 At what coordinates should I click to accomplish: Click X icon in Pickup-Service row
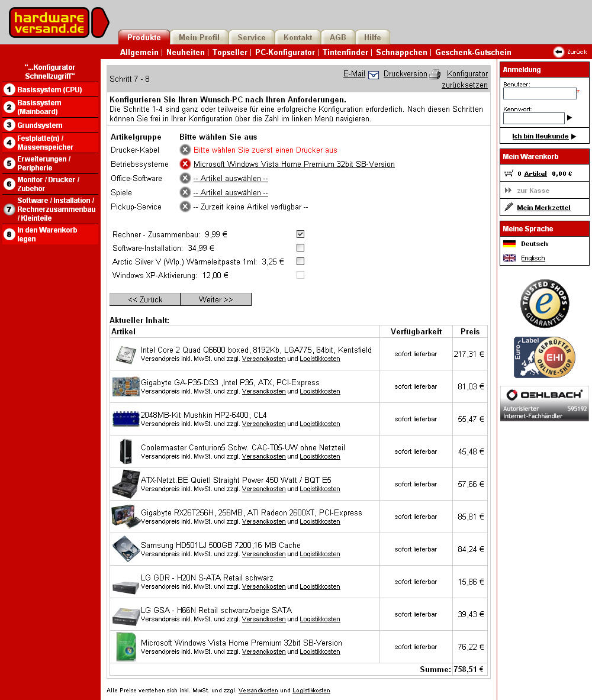185,207
